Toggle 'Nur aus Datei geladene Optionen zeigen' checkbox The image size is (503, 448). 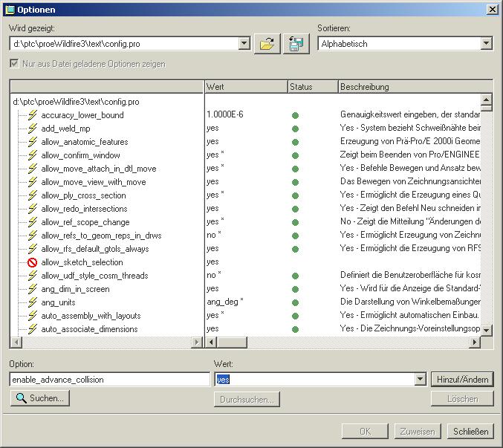coord(14,63)
